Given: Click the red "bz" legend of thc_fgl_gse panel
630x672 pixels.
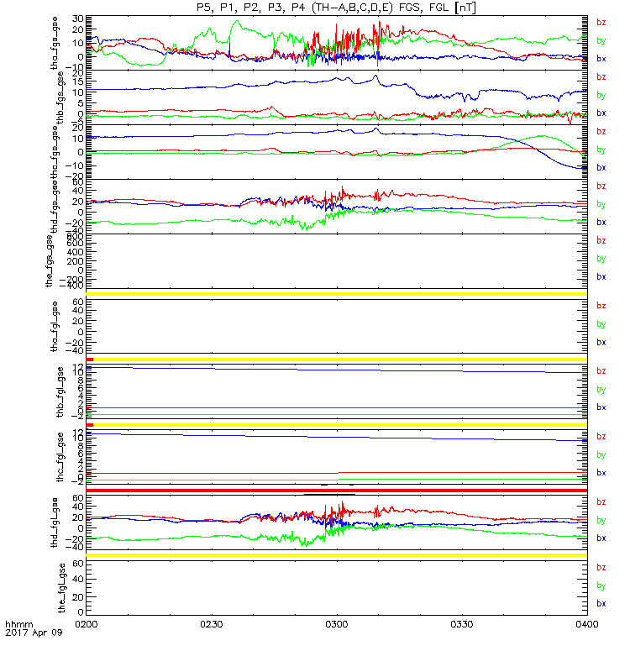Looking at the screenshot, I should (x=601, y=436).
